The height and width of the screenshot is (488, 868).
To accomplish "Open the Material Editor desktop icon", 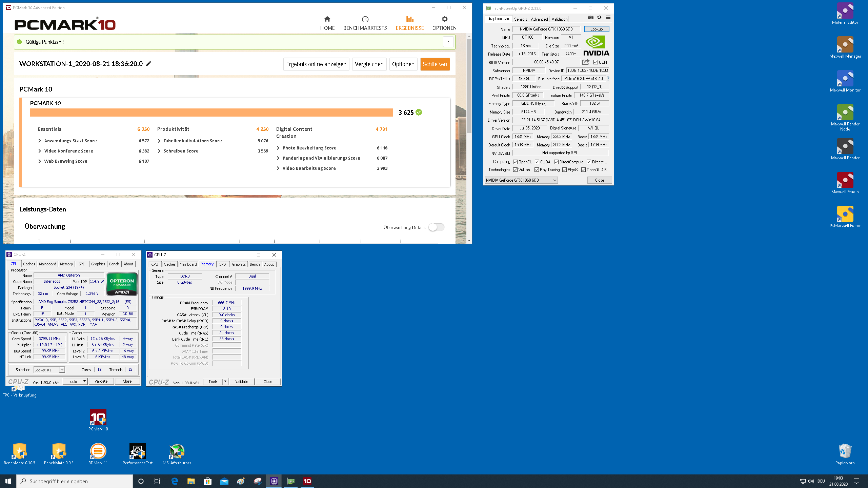I will coord(845,14).
